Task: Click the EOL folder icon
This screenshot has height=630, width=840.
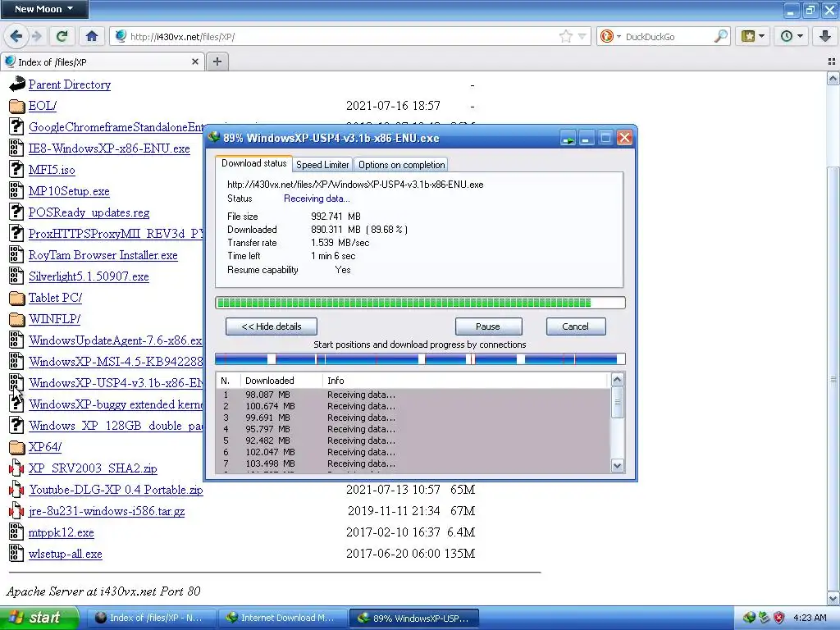Action: [16, 106]
